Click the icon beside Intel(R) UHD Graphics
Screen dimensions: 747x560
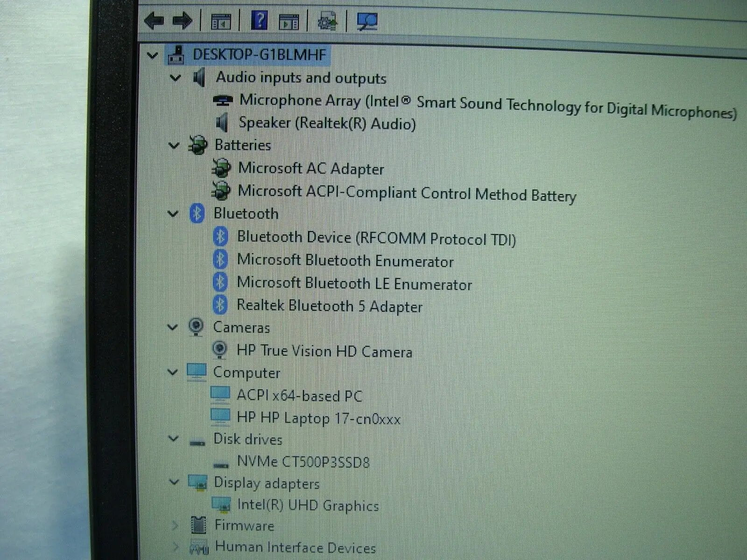point(221,504)
